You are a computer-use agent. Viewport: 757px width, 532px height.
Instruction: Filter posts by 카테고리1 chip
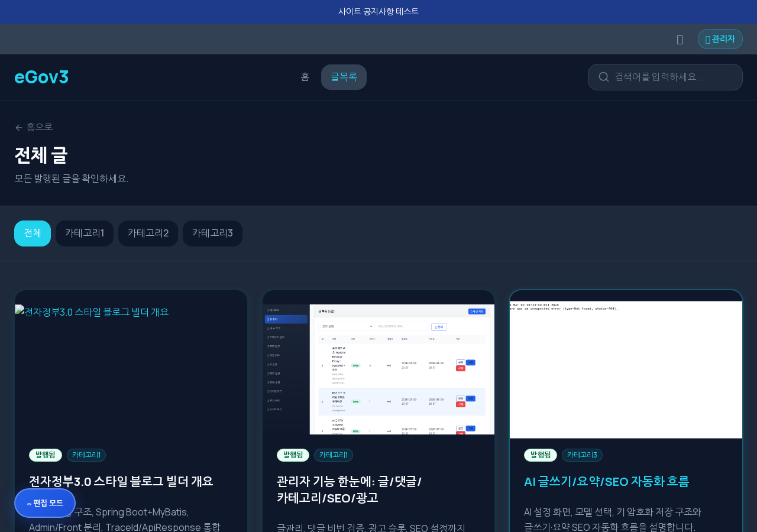click(85, 233)
